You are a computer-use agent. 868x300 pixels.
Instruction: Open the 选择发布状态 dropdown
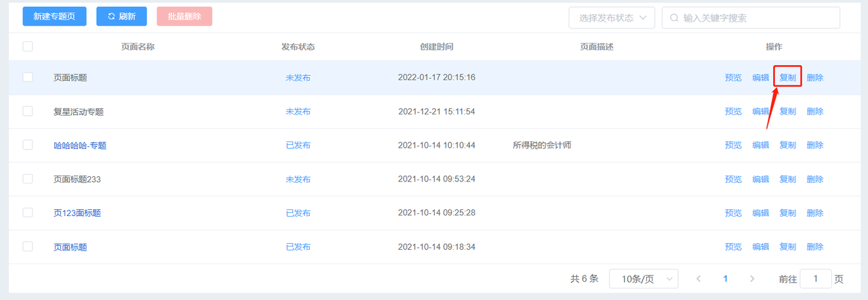(612, 18)
